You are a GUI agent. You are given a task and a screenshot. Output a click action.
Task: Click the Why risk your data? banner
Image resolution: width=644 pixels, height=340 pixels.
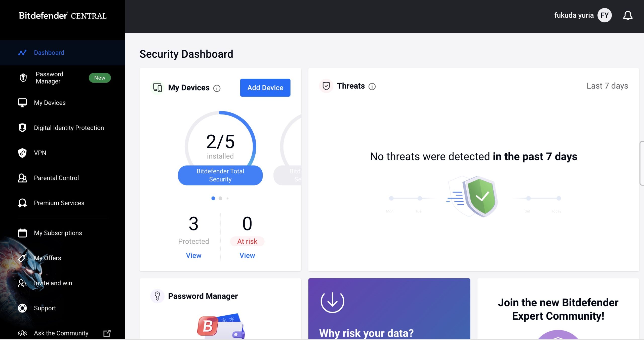(389, 309)
